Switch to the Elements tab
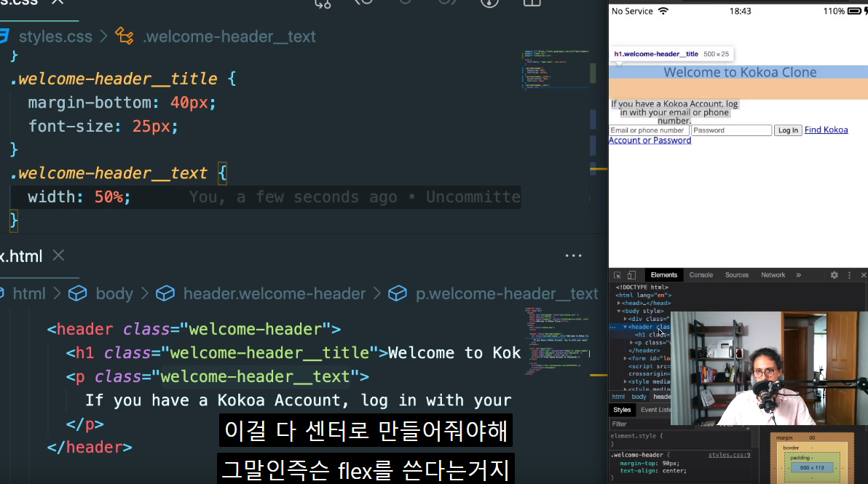This screenshot has width=868, height=484. 663,275
